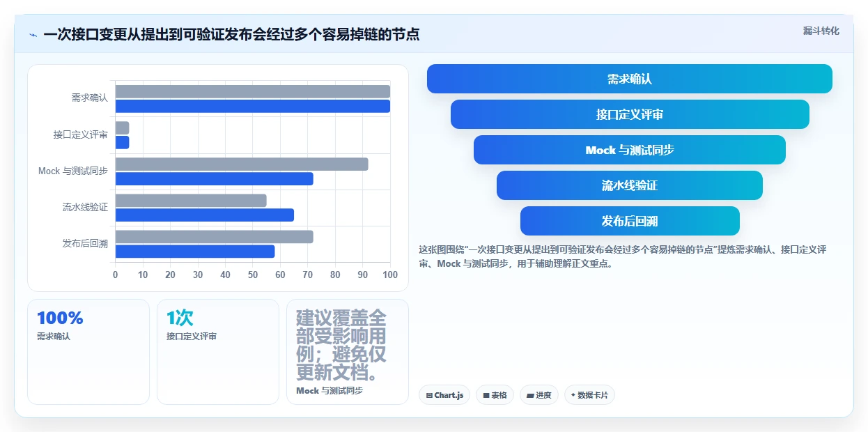
Task: Click the 接口定义评审 caption under 1次
Action: click(192, 336)
